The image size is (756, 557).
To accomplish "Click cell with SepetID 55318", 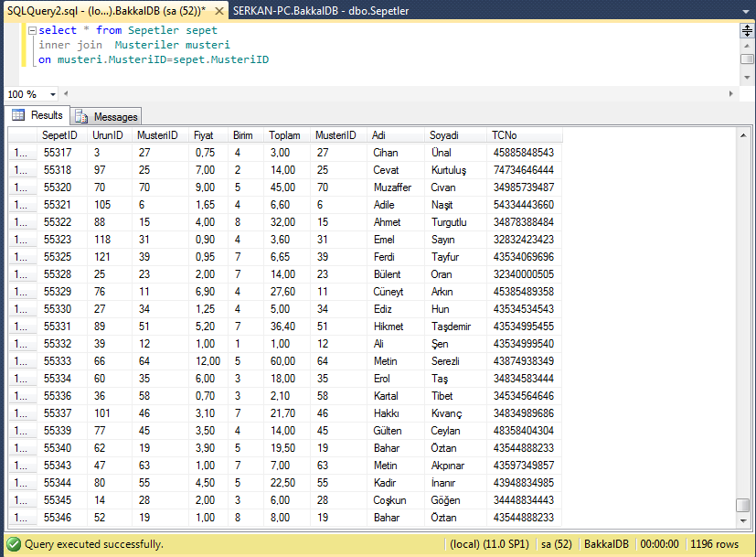I will pyautogui.click(x=63, y=170).
